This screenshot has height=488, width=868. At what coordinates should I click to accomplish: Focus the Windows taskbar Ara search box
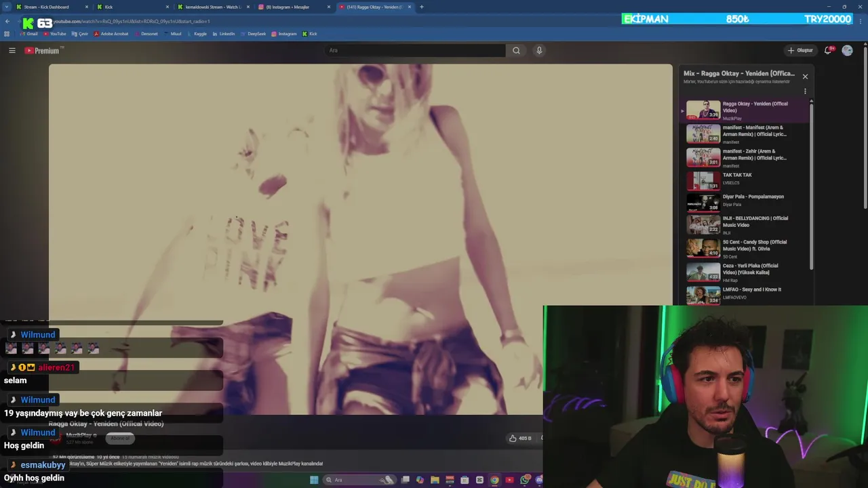(x=359, y=480)
